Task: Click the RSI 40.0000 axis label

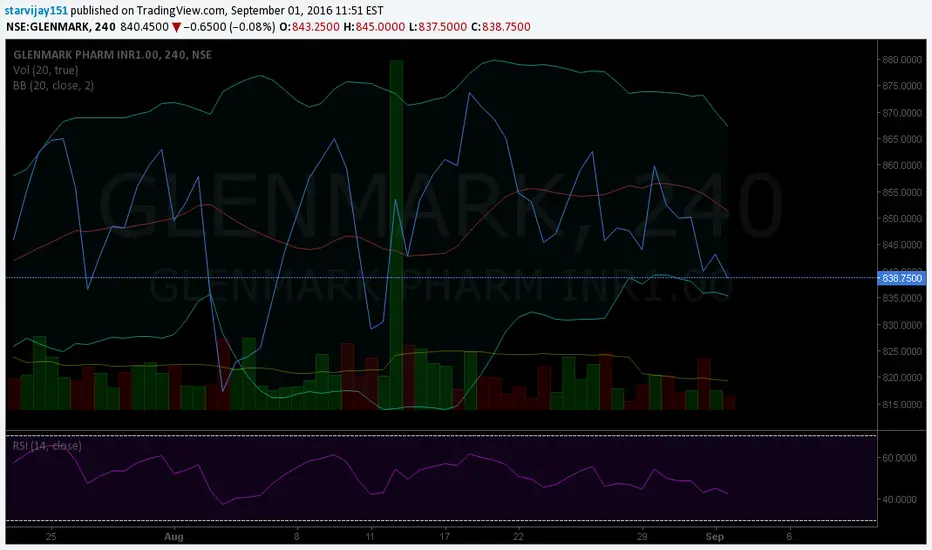Action: pos(899,499)
